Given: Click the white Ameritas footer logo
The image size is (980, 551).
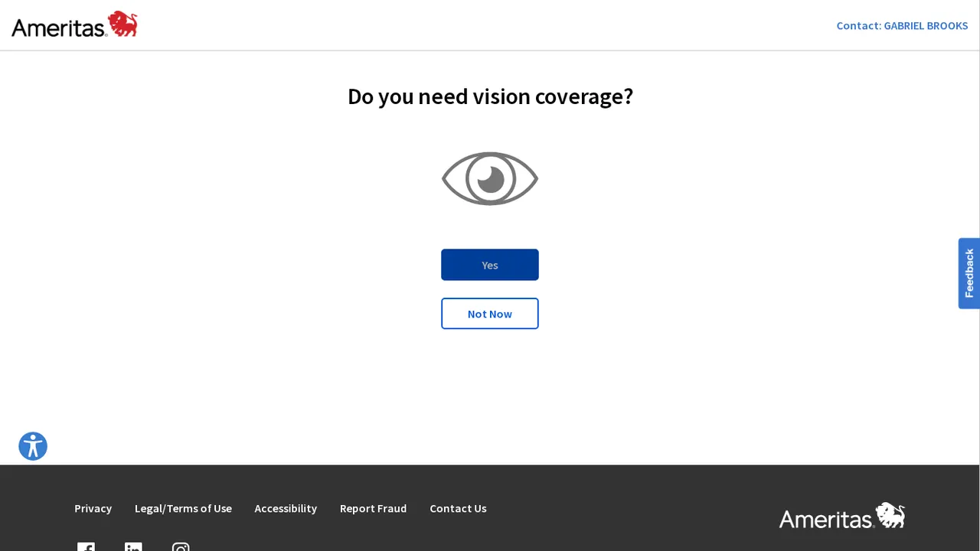Looking at the screenshot, I should click(842, 517).
